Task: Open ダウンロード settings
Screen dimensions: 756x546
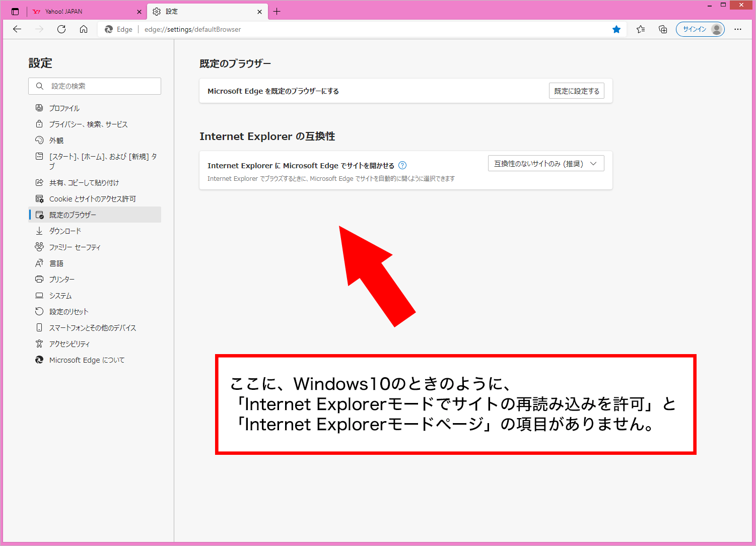Action: click(x=95, y=231)
